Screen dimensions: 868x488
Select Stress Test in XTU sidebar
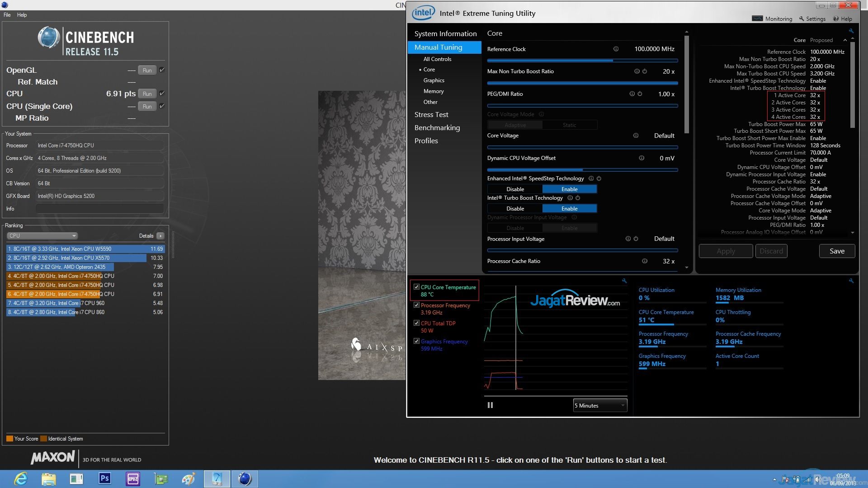(431, 115)
